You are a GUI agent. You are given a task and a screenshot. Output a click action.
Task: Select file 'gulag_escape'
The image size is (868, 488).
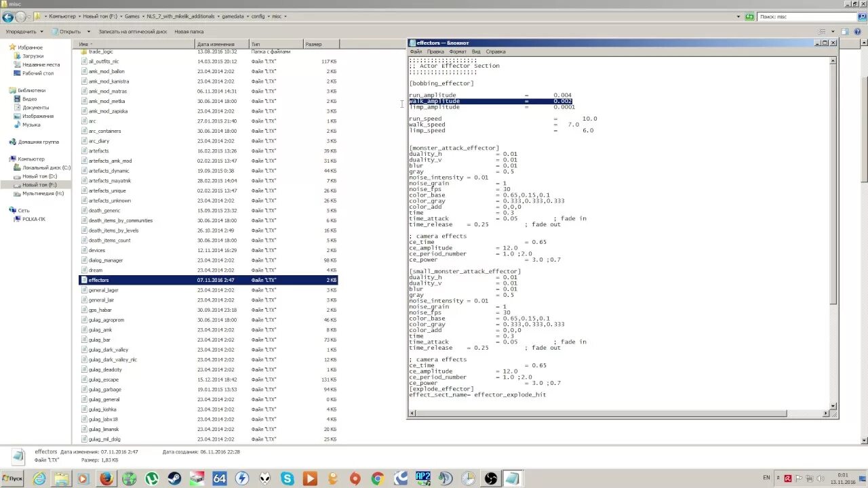point(208,380)
